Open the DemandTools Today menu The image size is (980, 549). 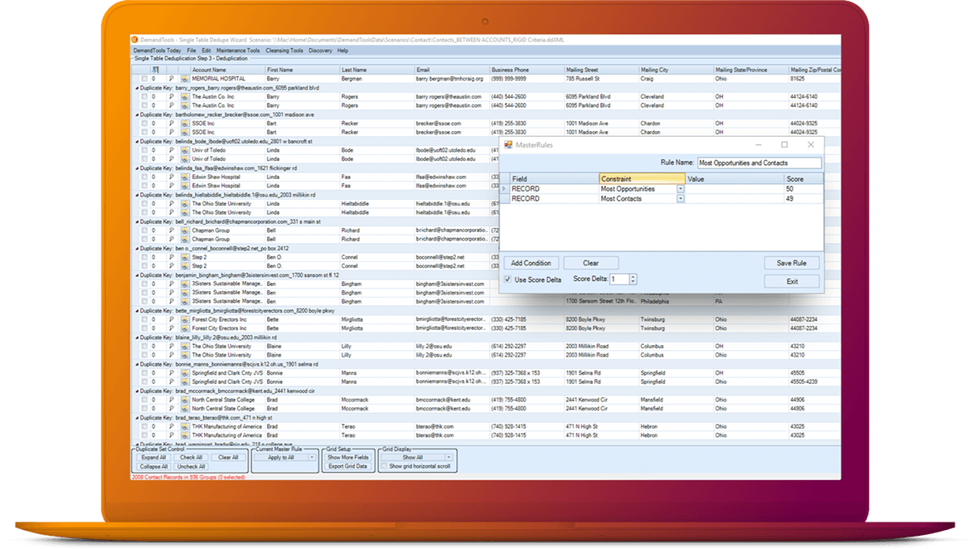click(x=157, y=51)
